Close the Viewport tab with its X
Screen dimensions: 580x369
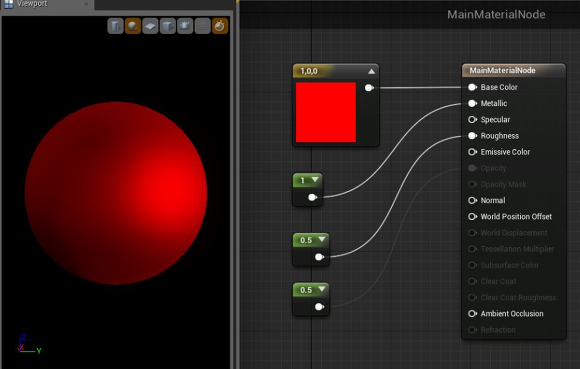pos(86,4)
